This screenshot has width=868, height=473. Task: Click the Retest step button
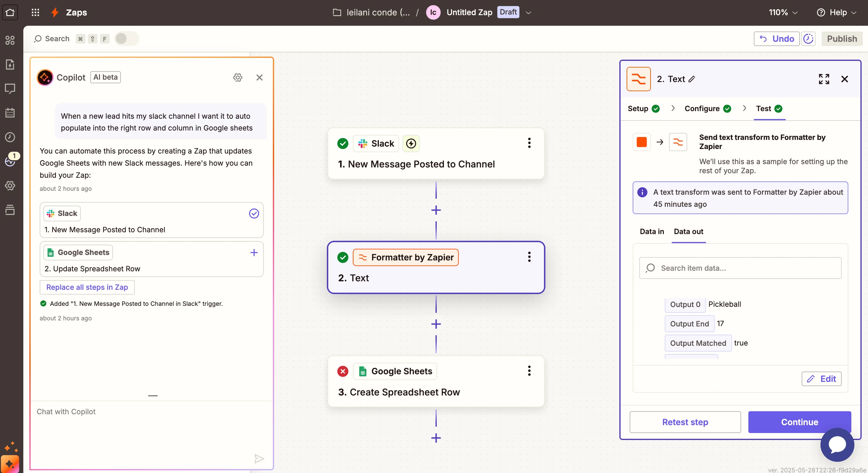click(x=685, y=422)
